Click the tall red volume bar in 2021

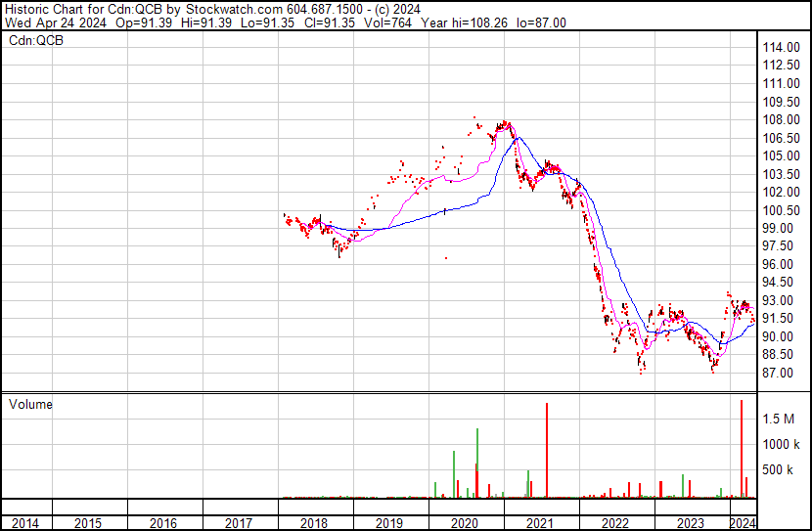point(547,450)
